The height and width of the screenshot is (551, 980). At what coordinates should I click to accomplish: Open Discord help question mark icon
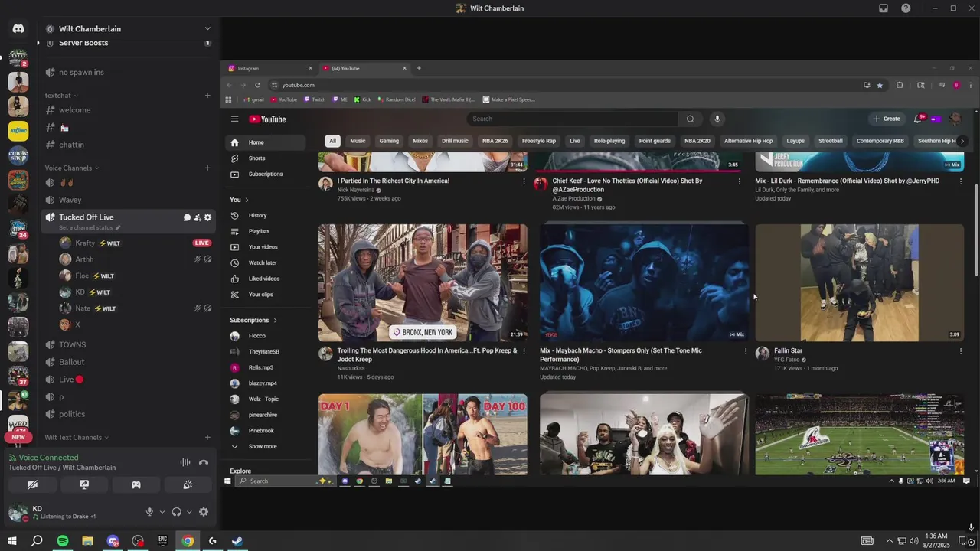(x=906, y=8)
